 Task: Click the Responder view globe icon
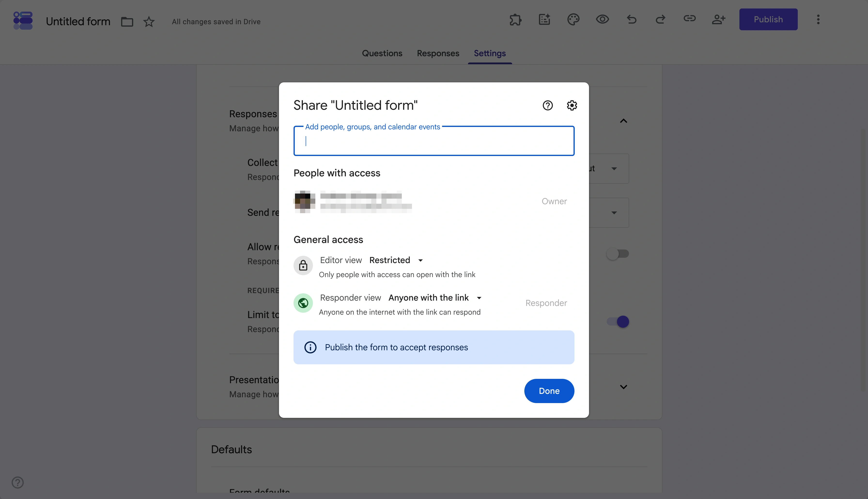click(x=303, y=303)
